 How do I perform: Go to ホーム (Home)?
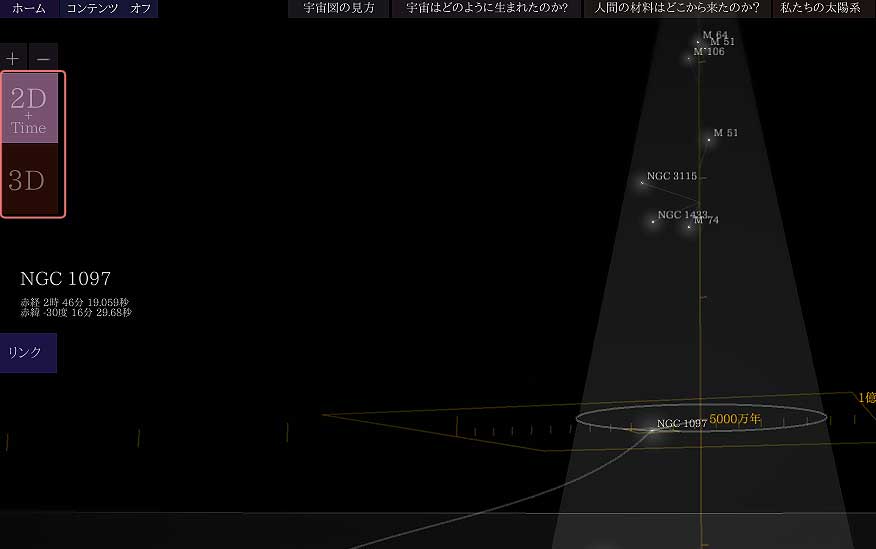pyautogui.click(x=29, y=8)
